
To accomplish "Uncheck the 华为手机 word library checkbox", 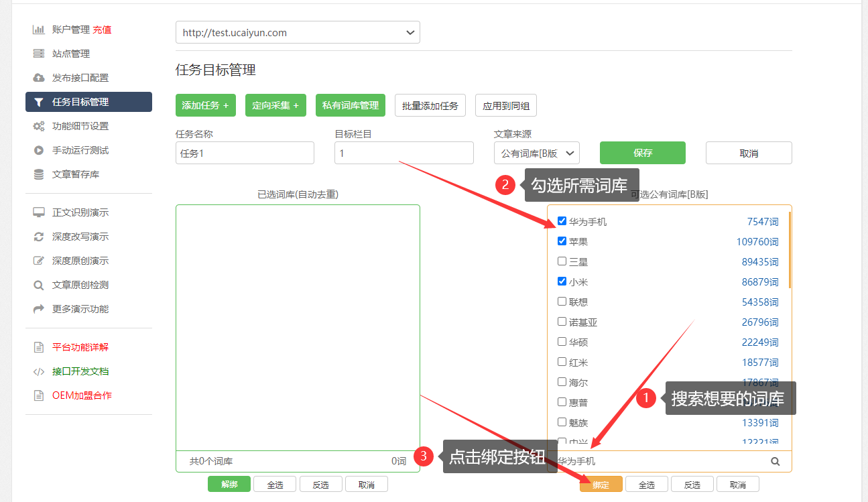I will pyautogui.click(x=562, y=221).
